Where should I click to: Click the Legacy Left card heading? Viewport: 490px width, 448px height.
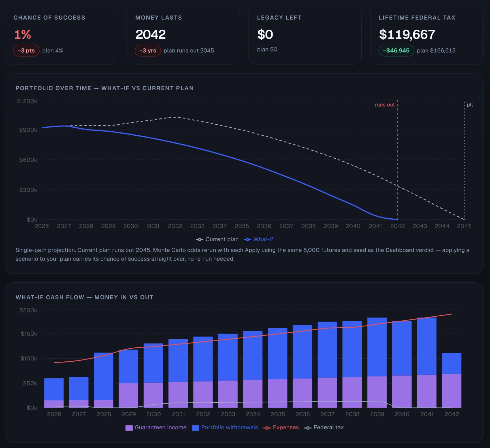(x=279, y=17)
